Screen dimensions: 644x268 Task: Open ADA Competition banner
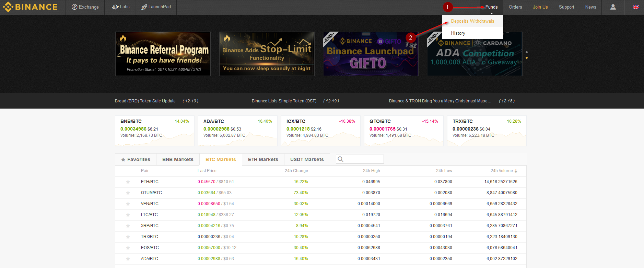pyautogui.click(x=475, y=54)
